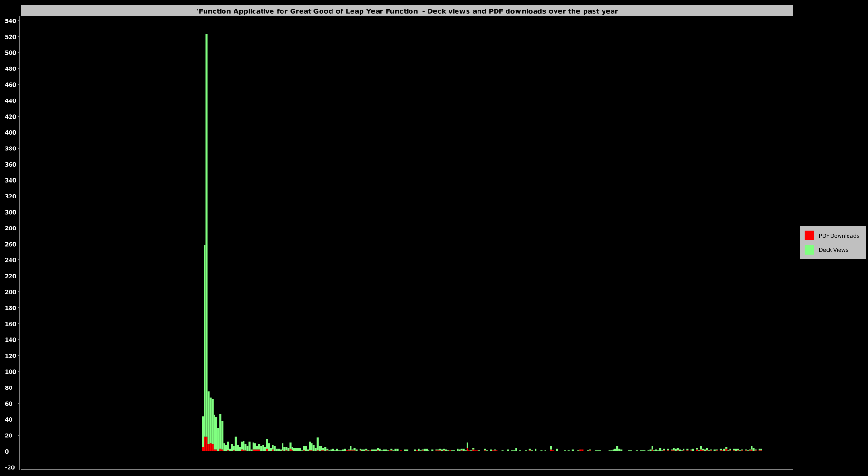Click the y-axis label 360

10,165
